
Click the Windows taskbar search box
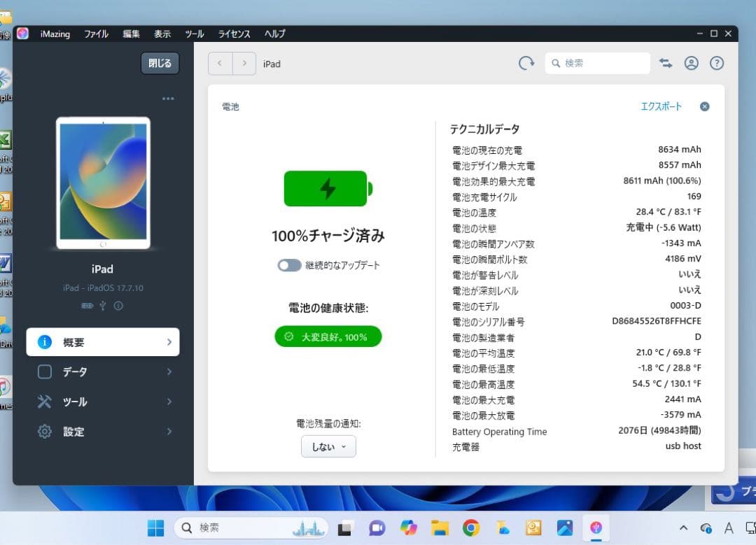(251, 528)
